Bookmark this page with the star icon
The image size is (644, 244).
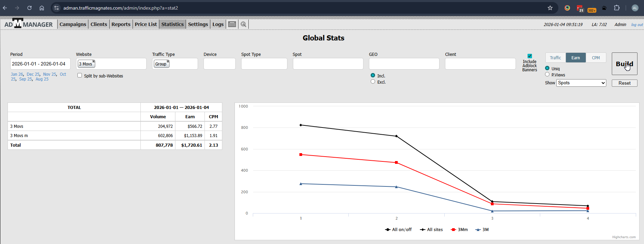[550, 8]
